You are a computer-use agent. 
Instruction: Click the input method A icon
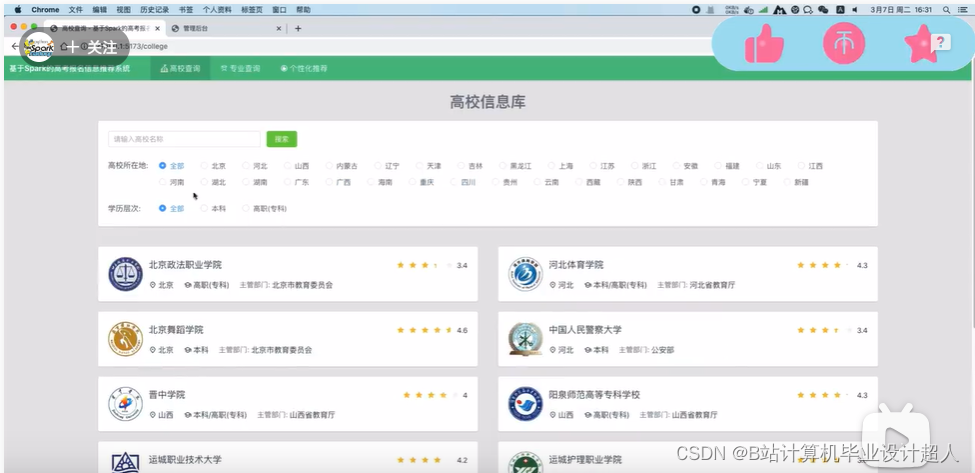840,10
